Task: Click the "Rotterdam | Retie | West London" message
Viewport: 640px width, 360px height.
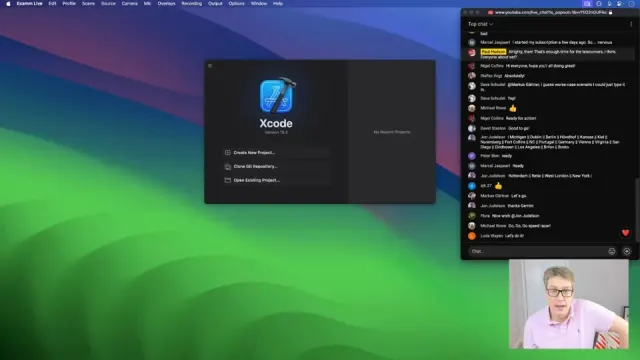Action: [x=550, y=176]
